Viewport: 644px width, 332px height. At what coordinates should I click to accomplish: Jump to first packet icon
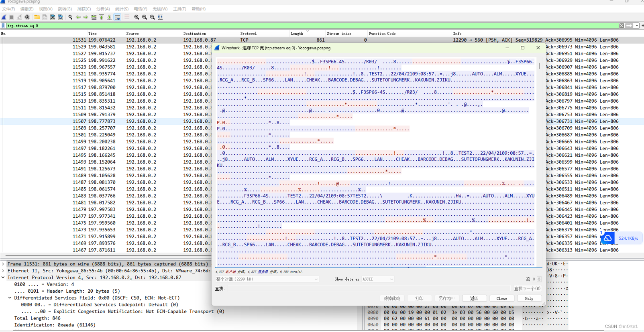(102, 17)
